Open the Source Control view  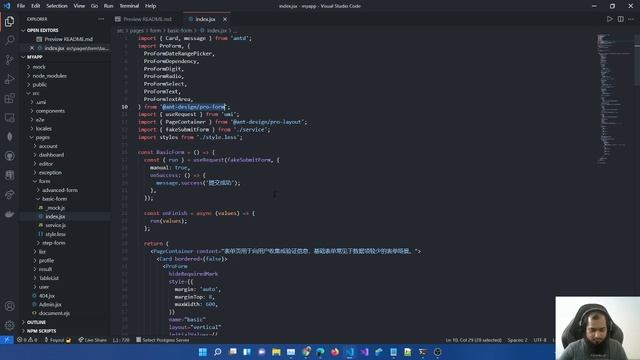9,60
